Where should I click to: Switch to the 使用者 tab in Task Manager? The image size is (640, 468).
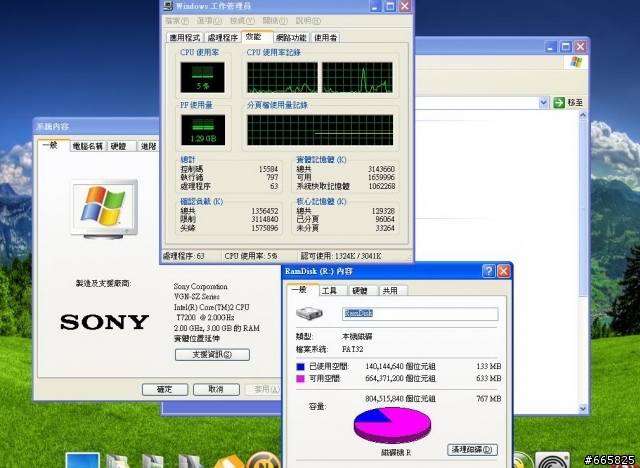[325, 38]
